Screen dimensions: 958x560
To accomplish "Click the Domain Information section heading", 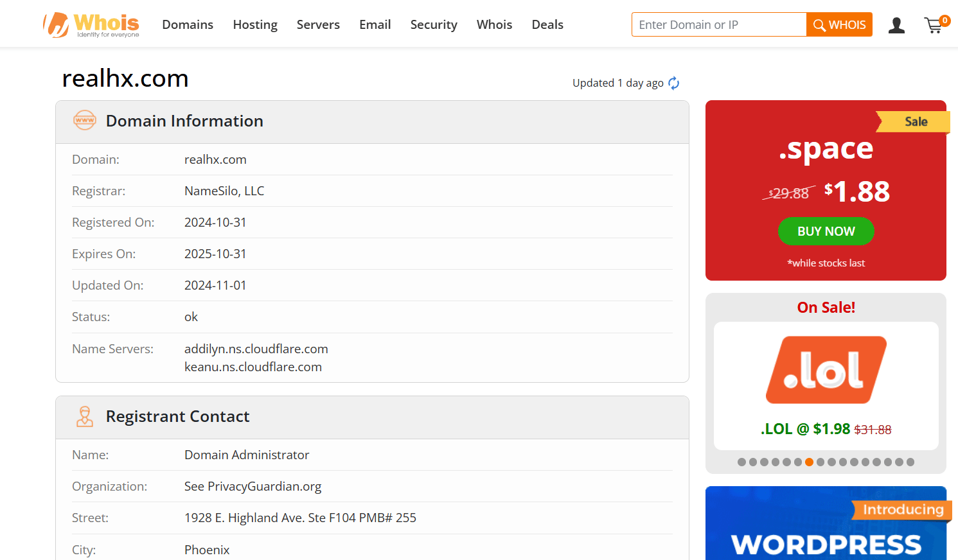I will [184, 121].
